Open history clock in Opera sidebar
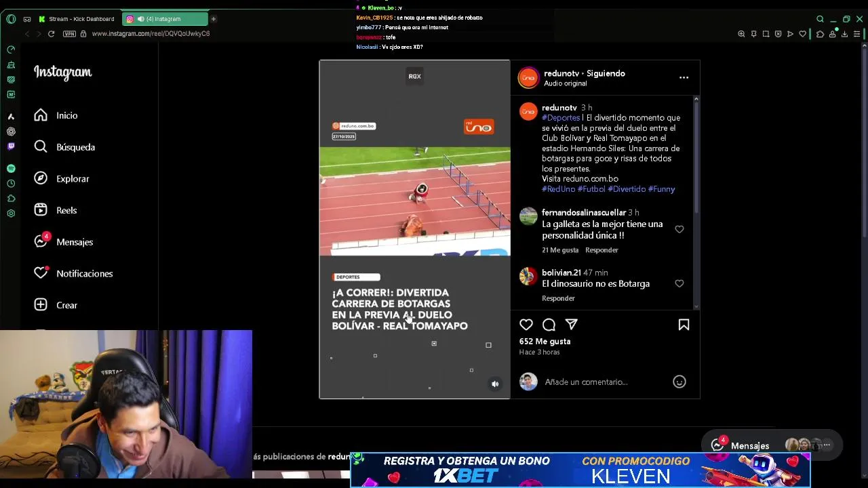 (x=11, y=184)
